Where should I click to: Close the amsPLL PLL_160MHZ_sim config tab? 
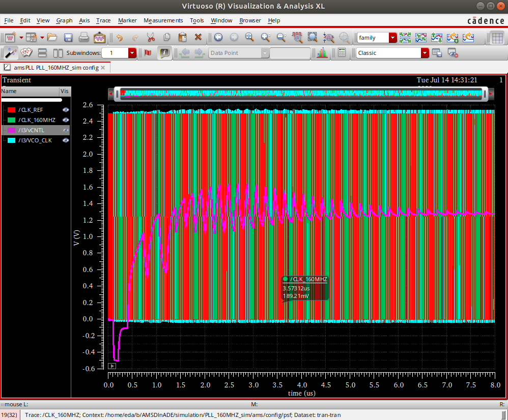click(103, 68)
